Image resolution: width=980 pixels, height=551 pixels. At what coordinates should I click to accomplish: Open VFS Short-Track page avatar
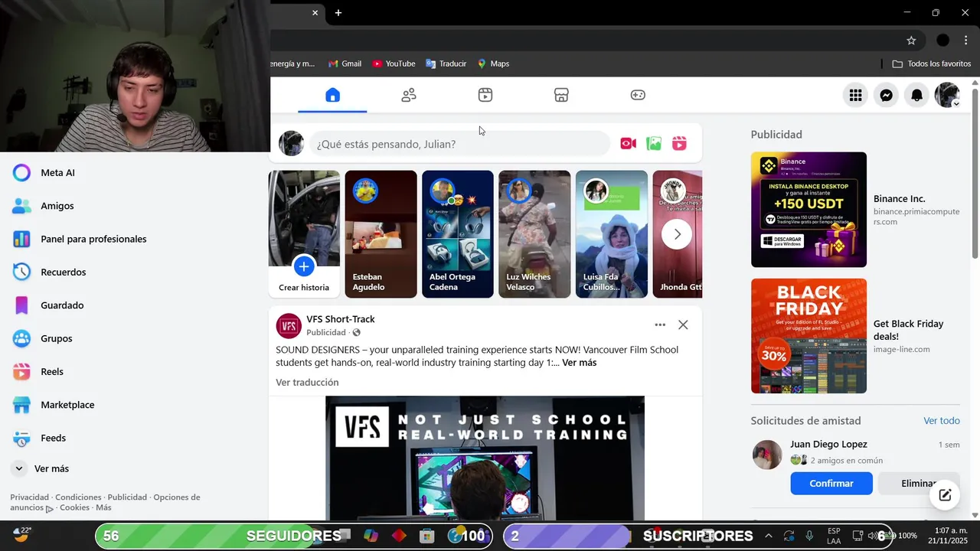289,326
